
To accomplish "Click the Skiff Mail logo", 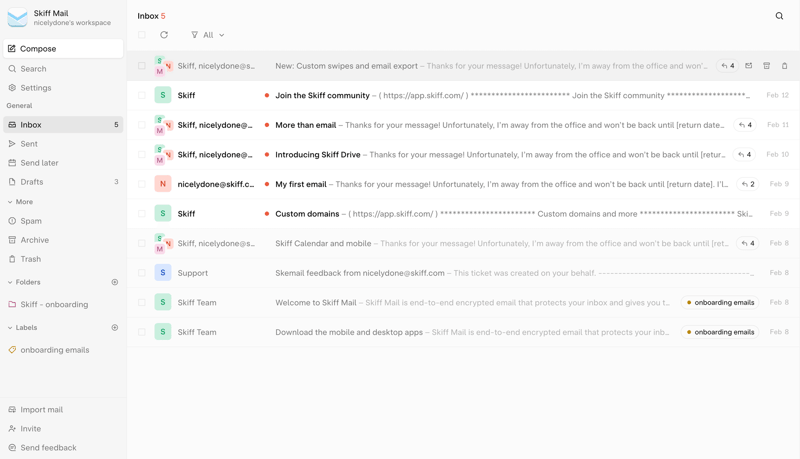I will pos(17,17).
